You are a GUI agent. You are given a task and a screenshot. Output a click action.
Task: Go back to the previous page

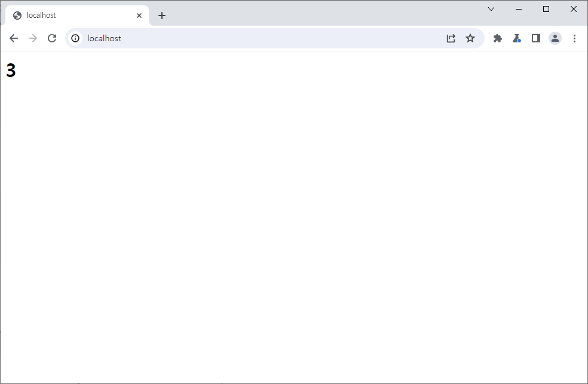[14, 38]
